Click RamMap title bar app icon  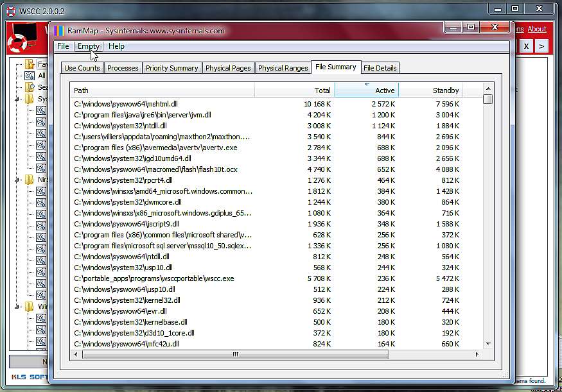pyautogui.click(x=59, y=31)
